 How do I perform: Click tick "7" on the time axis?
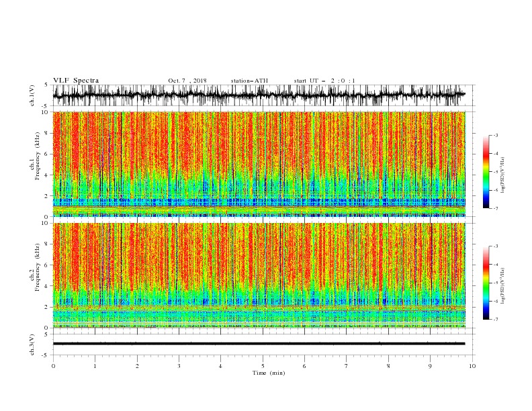click(x=347, y=366)
